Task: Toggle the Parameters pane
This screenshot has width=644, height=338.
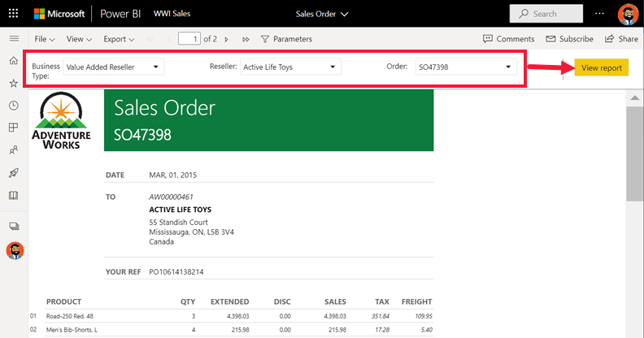Action: tap(287, 39)
